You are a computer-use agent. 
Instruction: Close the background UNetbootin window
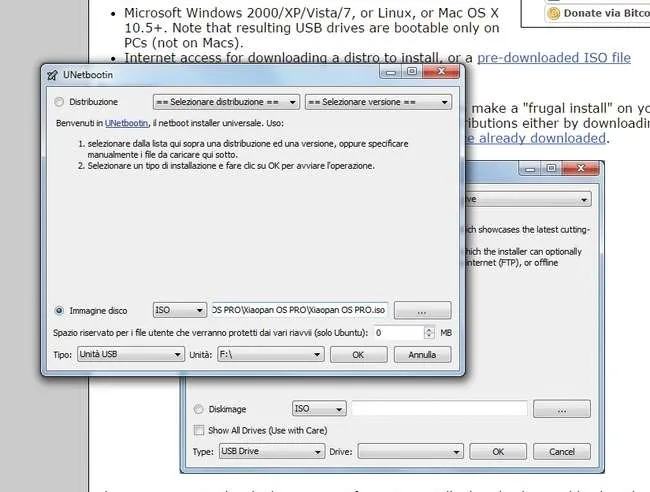(x=580, y=169)
